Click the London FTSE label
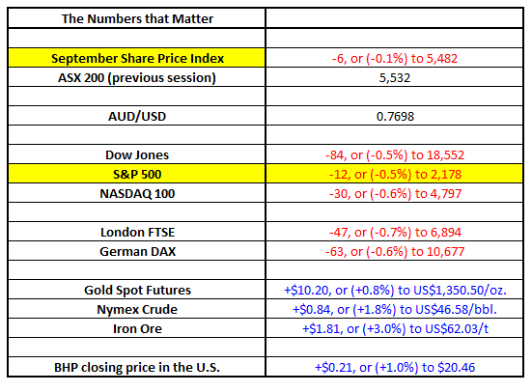 tap(137, 232)
